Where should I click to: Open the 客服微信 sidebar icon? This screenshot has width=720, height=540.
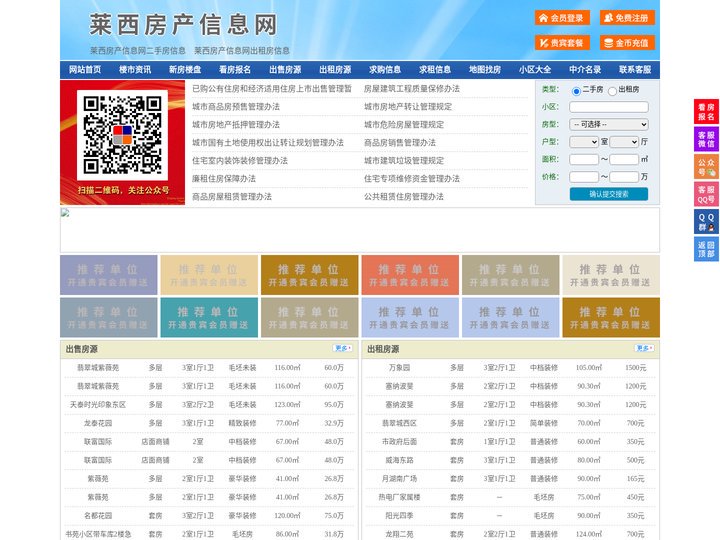[706, 139]
